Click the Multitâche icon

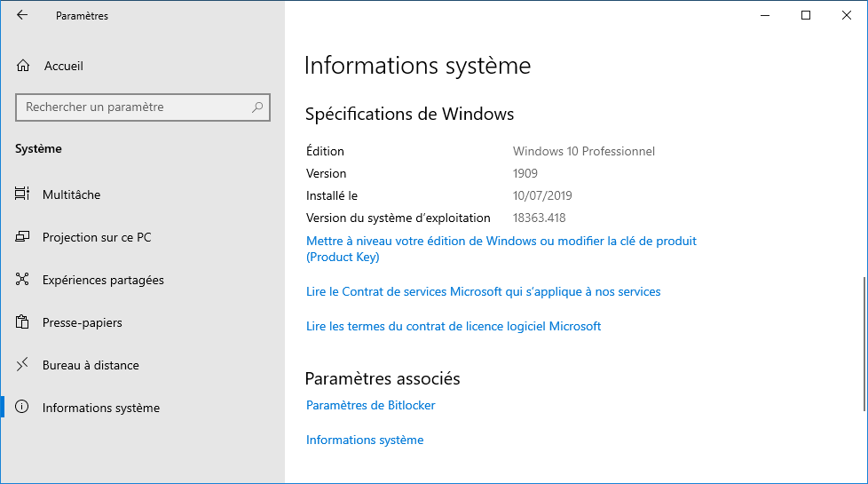pyautogui.click(x=22, y=194)
